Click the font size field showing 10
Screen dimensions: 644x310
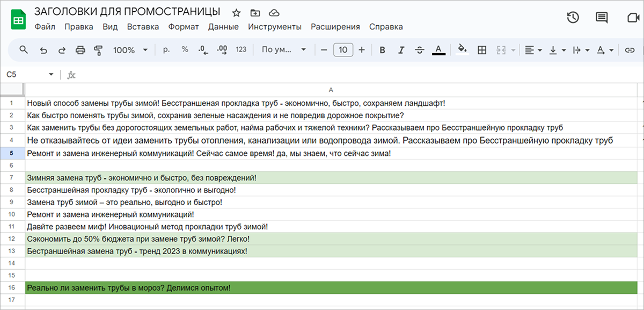coord(343,50)
